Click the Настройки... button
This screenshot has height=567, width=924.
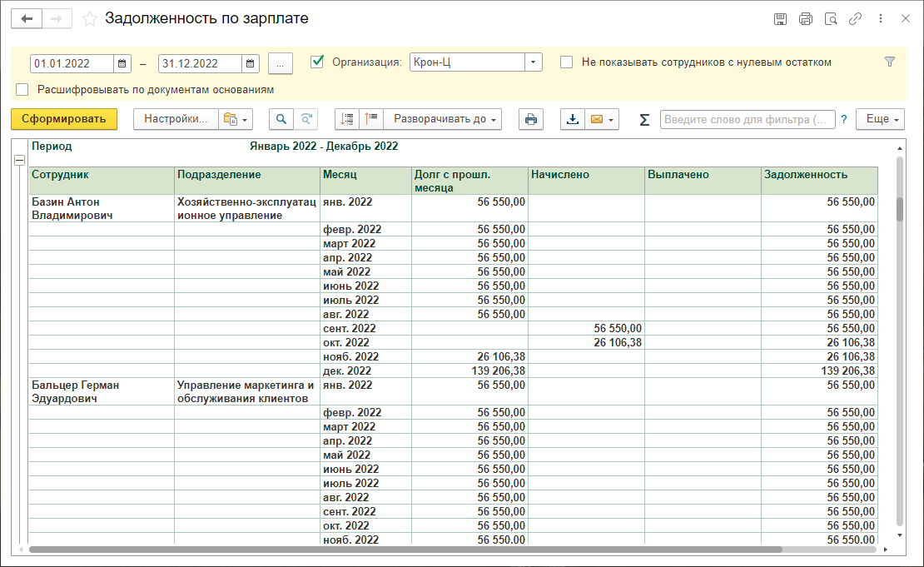point(176,119)
